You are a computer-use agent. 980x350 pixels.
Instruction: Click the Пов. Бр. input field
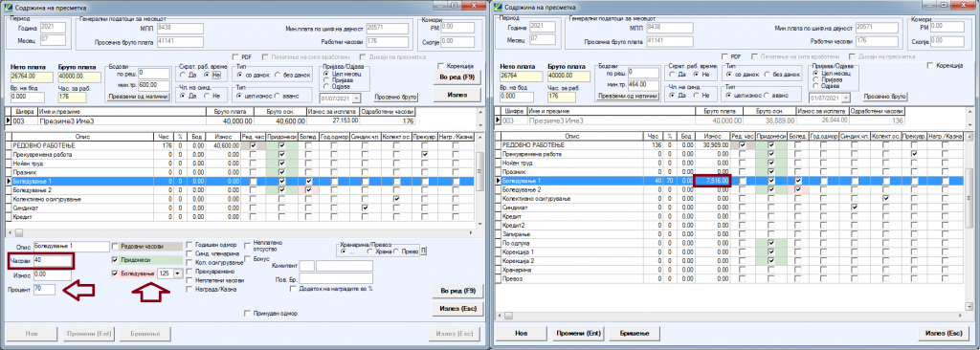tap(336, 278)
